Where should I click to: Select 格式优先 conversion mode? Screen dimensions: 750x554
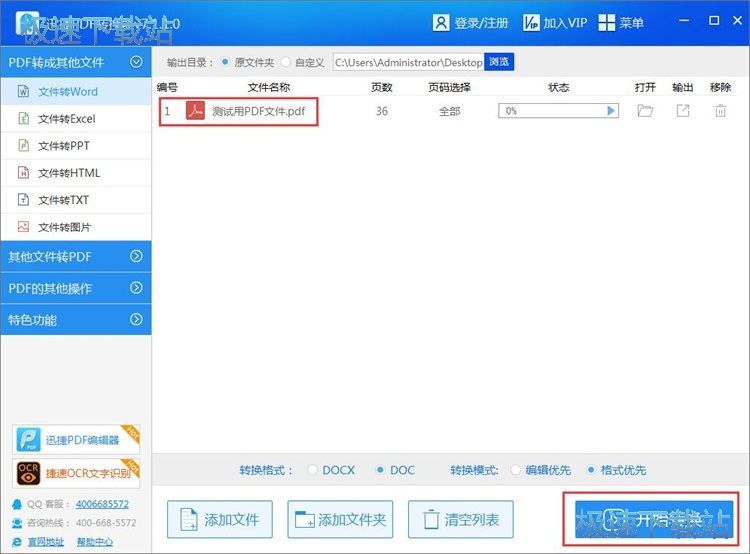(x=591, y=470)
